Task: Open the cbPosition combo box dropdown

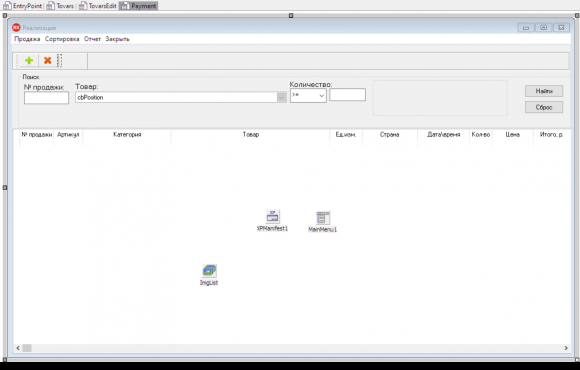Action: point(281,97)
